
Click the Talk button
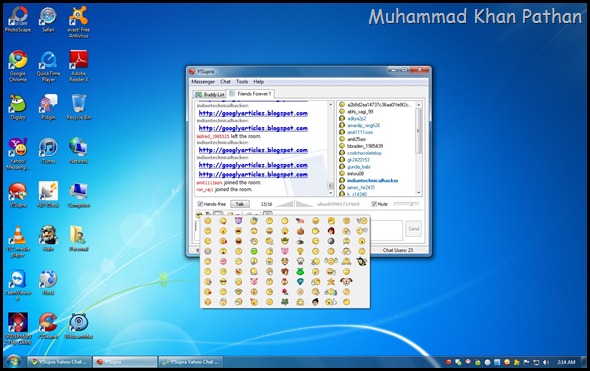pos(240,204)
